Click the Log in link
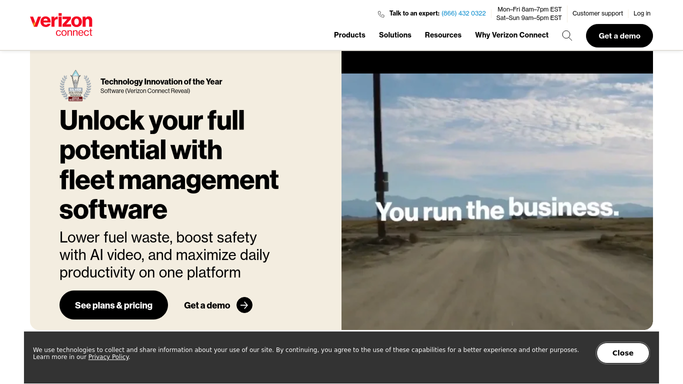Image resolution: width=683 pixels, height=384 pixels. [x=642, y=13]
